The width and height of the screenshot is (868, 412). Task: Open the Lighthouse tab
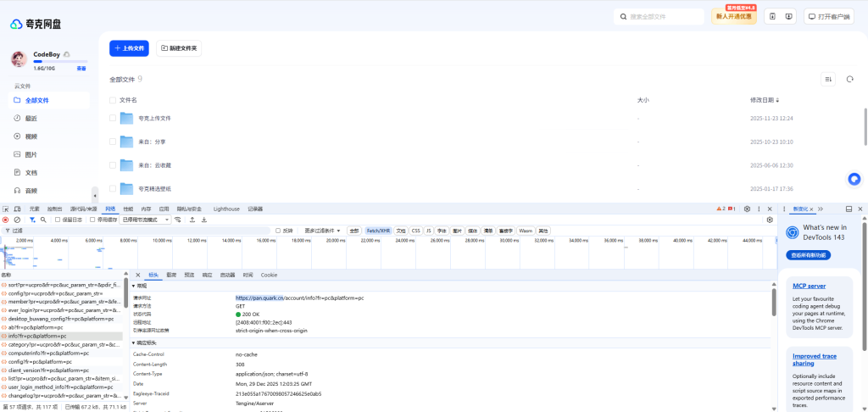226,209
